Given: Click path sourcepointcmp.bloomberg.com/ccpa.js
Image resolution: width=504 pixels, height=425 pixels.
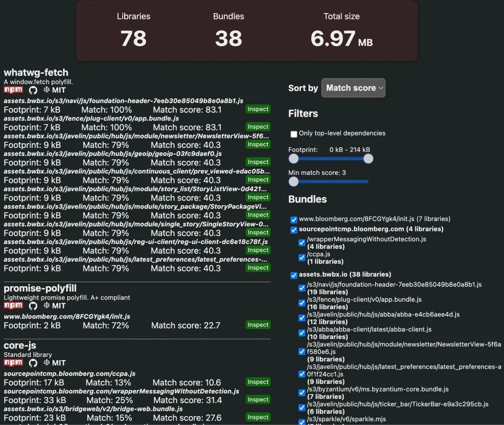Looking at the screenshot, I should (x=70, y=374).
